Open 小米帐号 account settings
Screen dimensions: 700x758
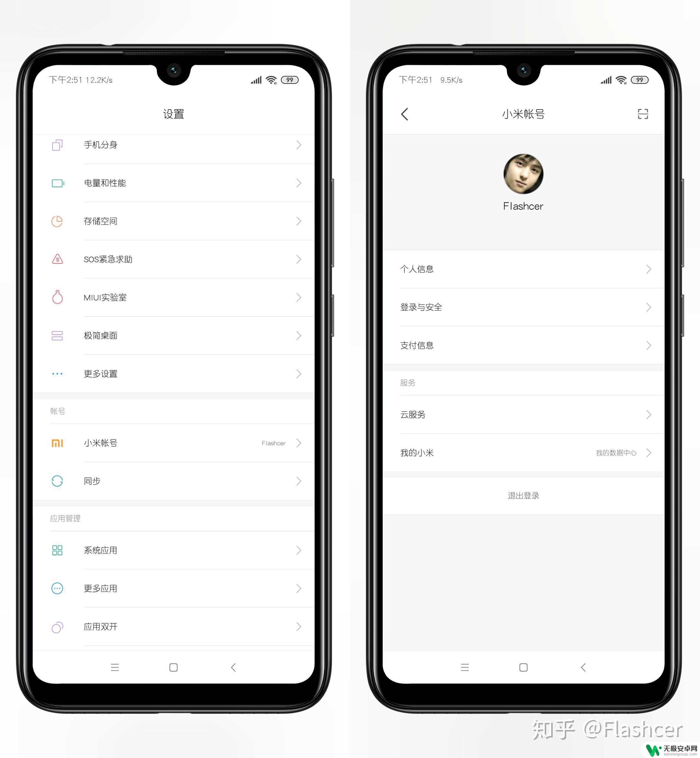175,443
